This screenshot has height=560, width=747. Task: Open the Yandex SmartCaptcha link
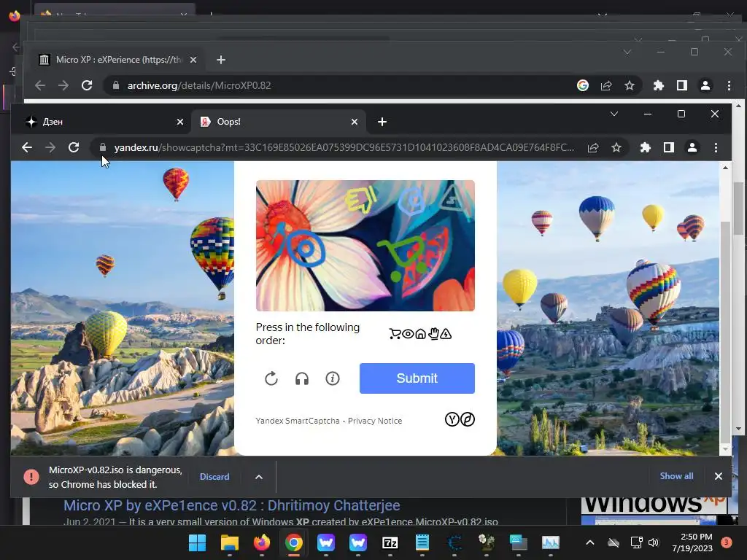pyautogui.click(x=298, y=421)
